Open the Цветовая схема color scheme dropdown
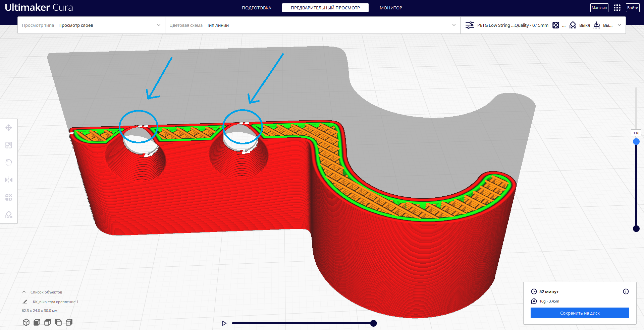Viewport: 644px width, 330px height. click(x=313, y=25)
